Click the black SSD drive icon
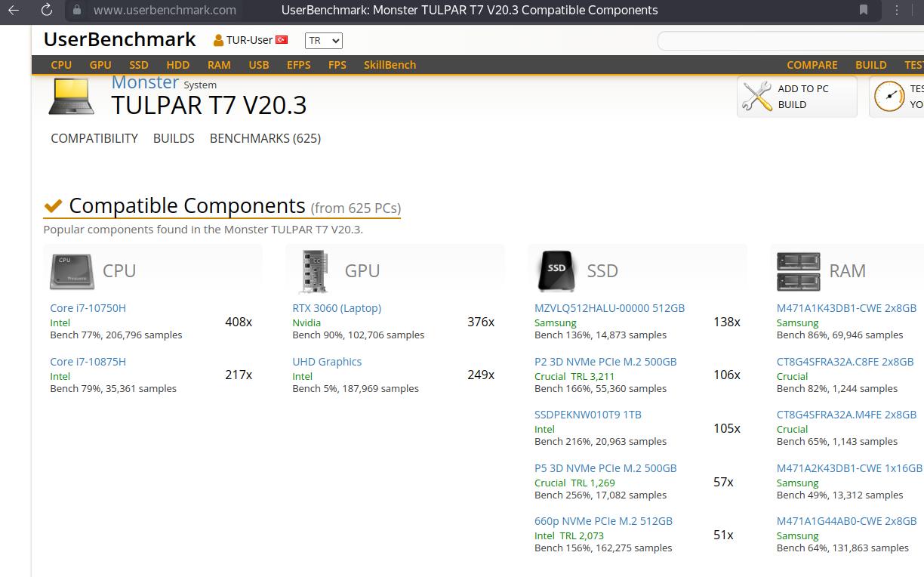Viewport: 924px width, 577px height. pyautogui.click(x=556, y=271)
